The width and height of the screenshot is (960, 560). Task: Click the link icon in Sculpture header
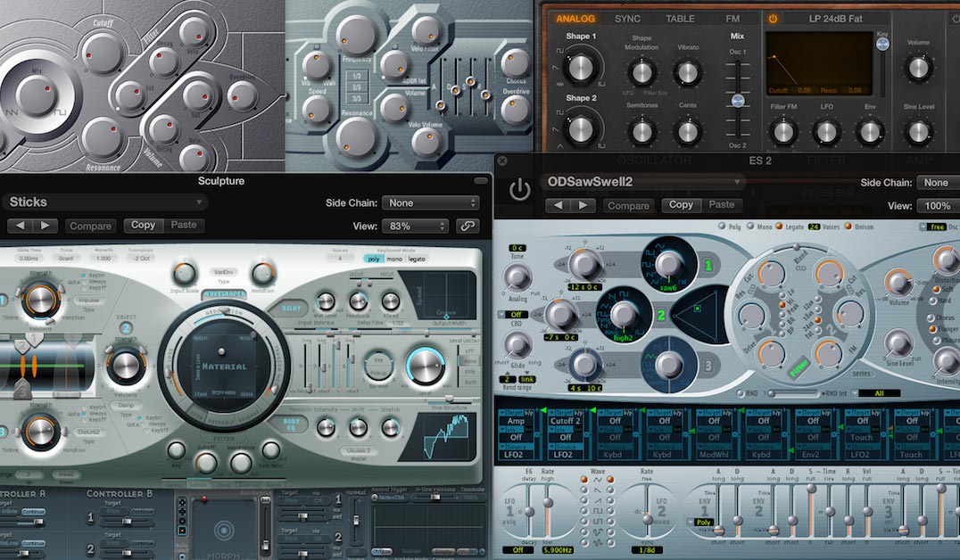(468, 226)
